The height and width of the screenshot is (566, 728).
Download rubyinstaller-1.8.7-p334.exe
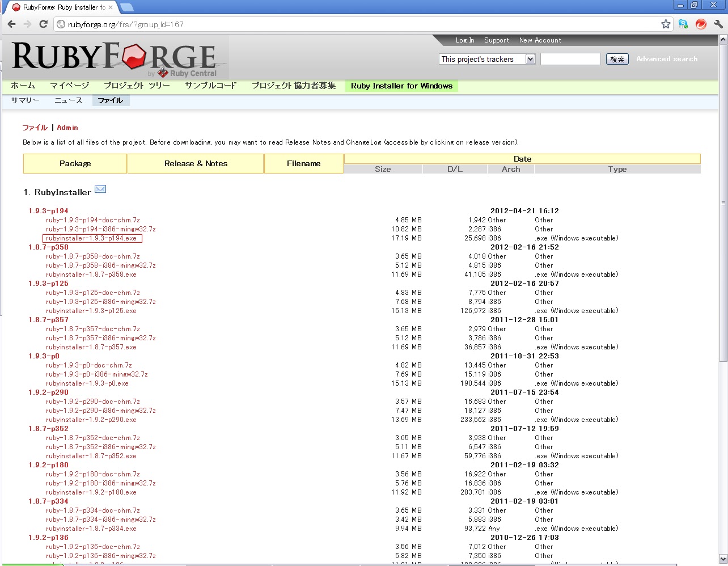[91, 529]
